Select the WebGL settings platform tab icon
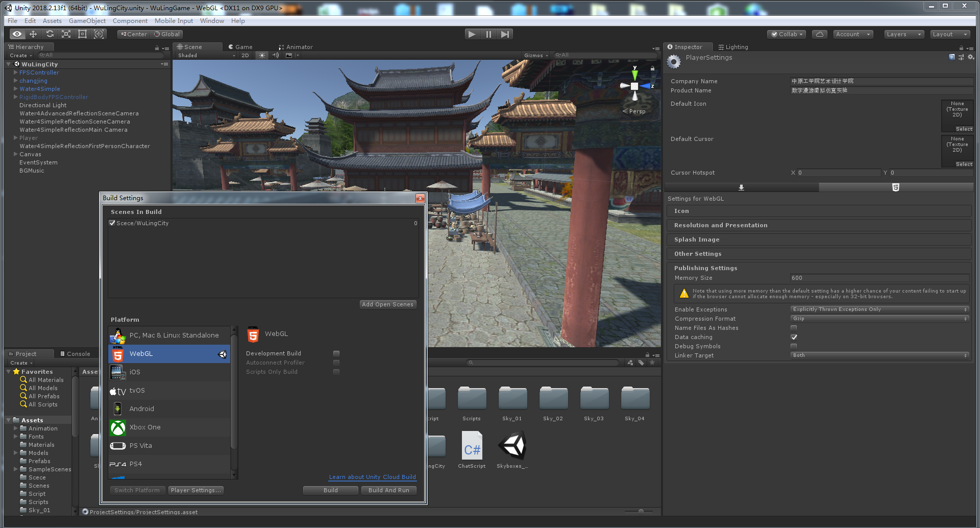The image size is (980, 528). pos(895,187)
